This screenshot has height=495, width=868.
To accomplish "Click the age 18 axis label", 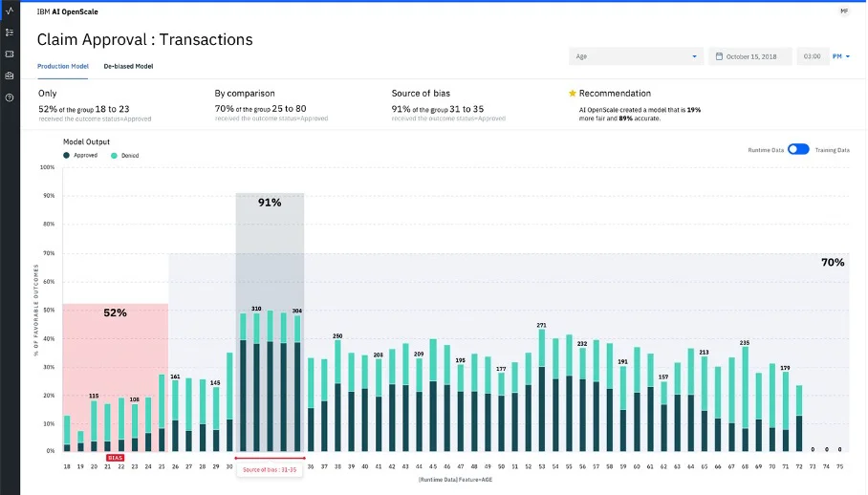I will [67, 466].
